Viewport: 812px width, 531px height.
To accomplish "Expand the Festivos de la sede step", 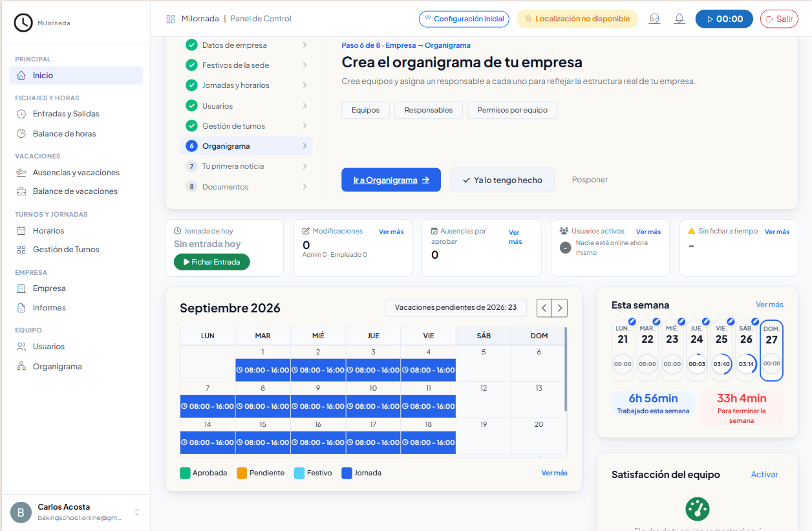I will pyautogui.click(x=246, y=65).
